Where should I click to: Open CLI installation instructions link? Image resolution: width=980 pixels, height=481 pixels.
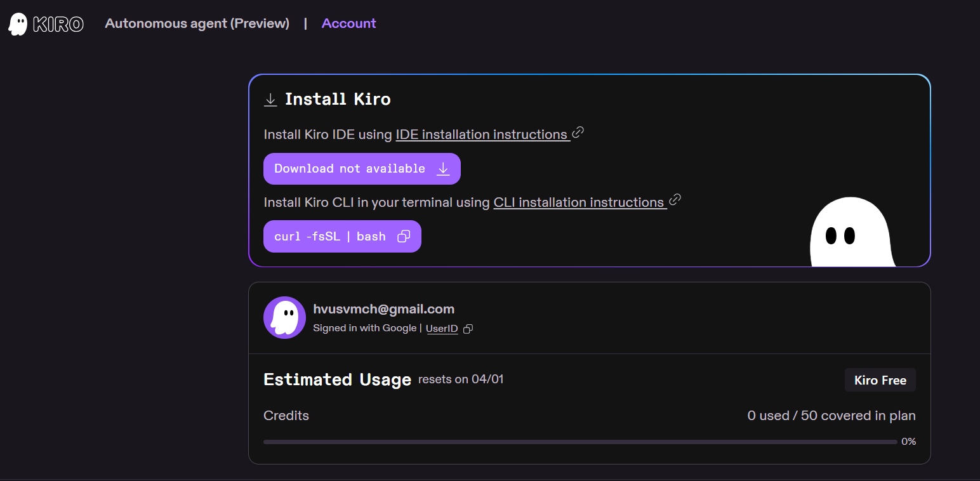coord(578,202)
